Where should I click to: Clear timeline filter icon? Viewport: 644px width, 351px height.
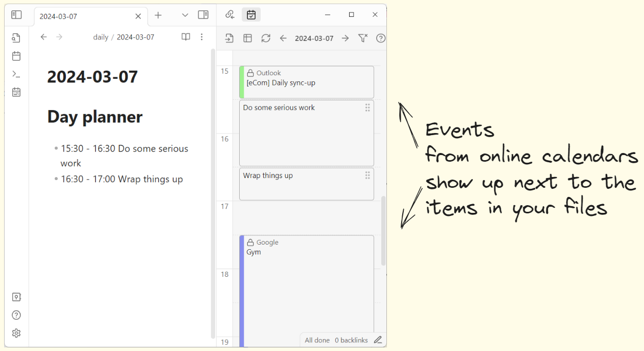click(x=363, y=38)
